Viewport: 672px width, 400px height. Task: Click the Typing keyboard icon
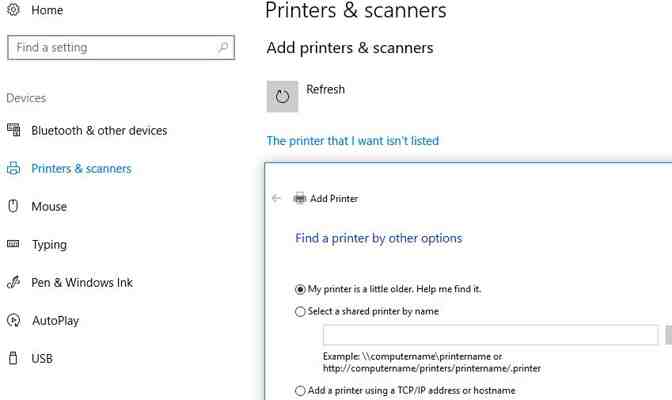coord(14,244)
